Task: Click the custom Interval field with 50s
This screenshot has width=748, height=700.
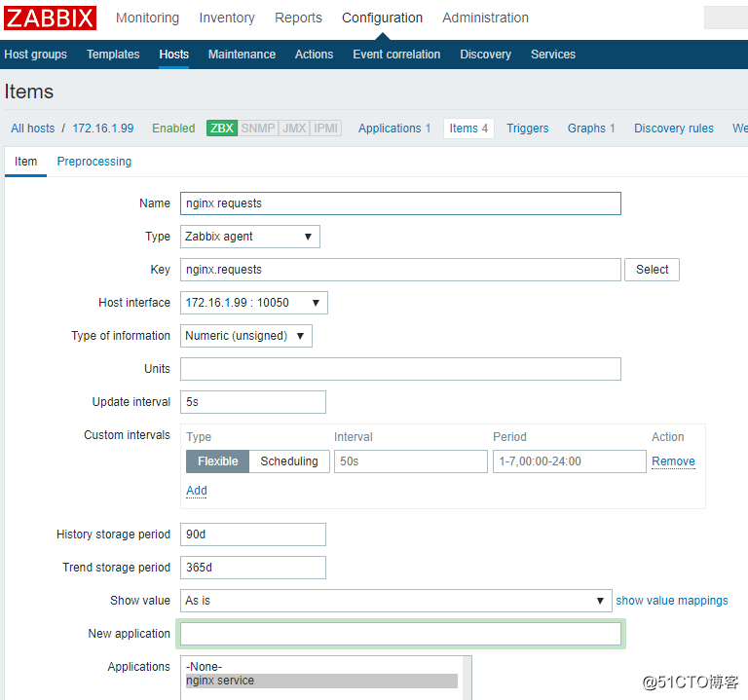Action: pos(411,461)
